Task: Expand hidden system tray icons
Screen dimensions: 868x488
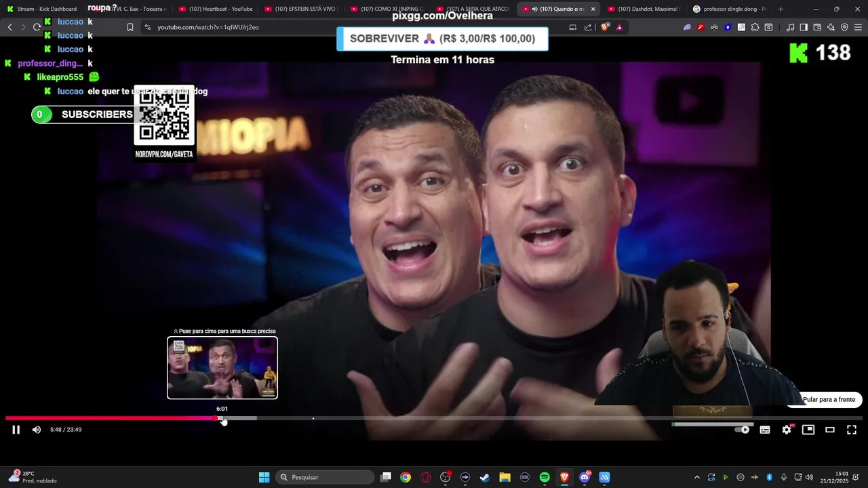Action: [696, 477]
